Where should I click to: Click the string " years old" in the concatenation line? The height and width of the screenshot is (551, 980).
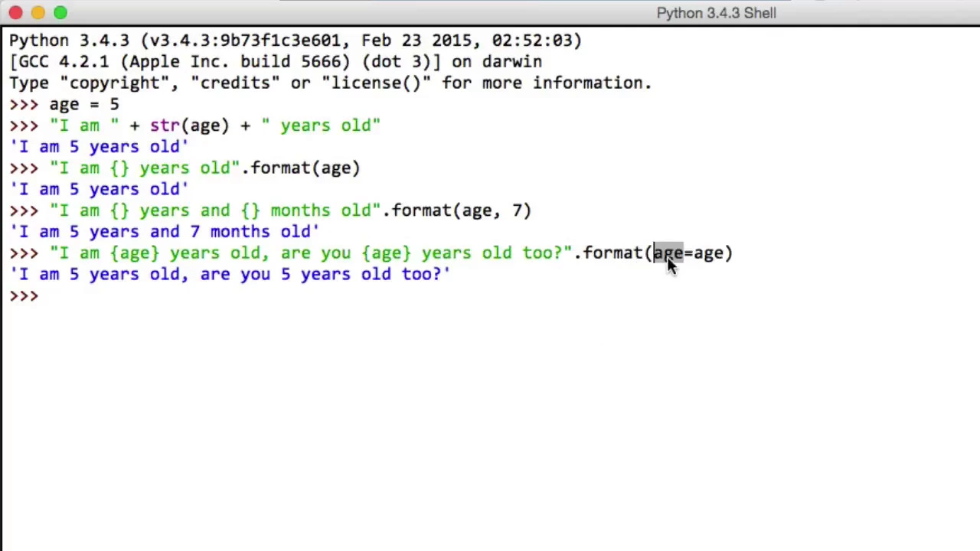click(321, 126)
